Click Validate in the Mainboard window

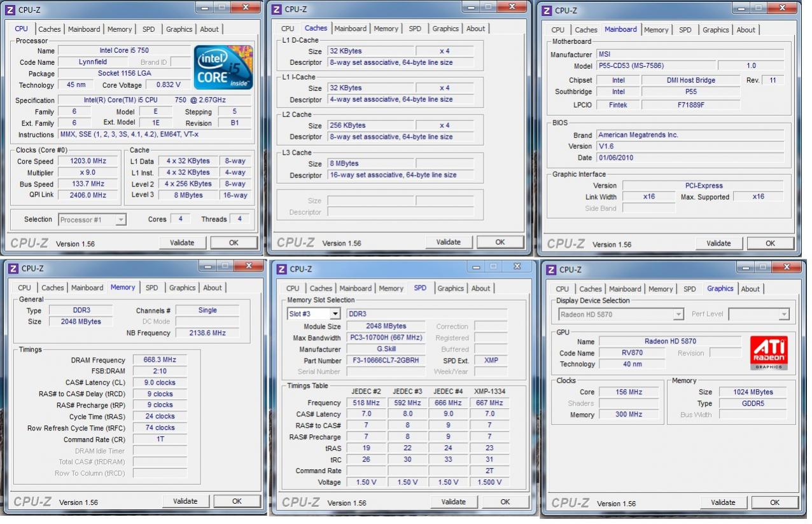click(718, 243)
